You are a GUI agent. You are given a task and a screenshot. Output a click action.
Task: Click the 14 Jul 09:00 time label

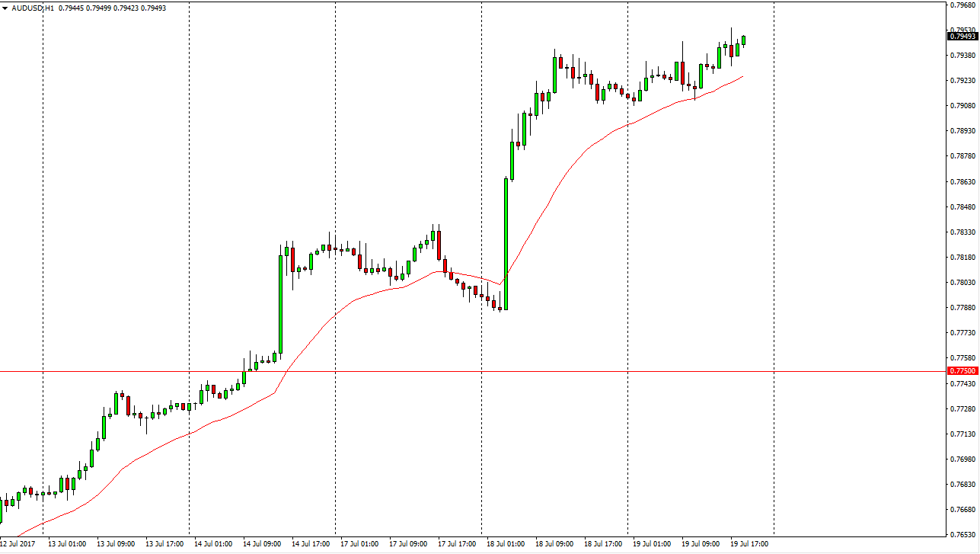click(262, 544)
